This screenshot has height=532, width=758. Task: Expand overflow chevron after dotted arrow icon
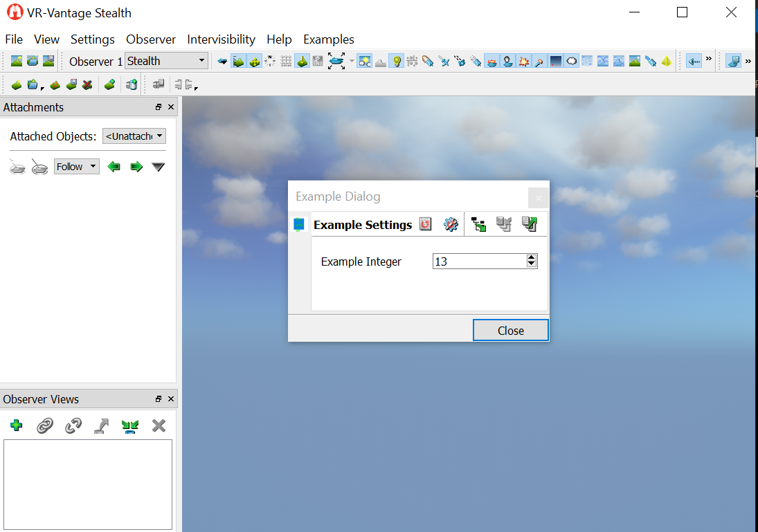(709, 59)
